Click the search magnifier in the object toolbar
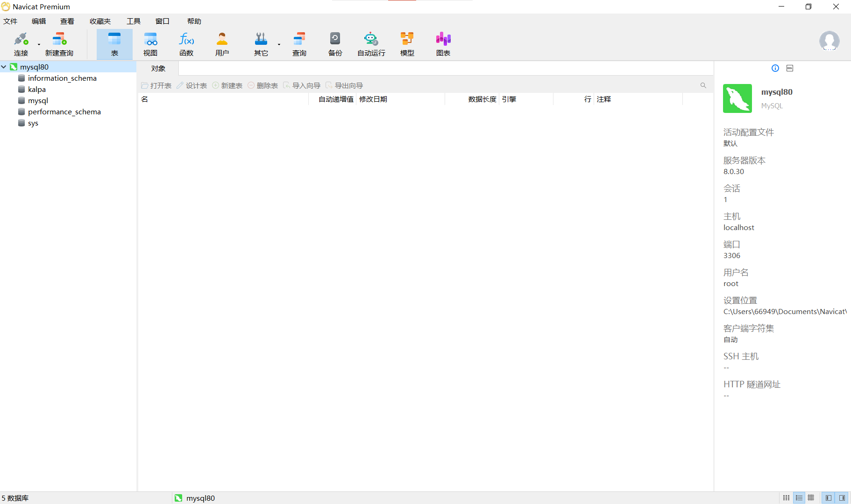This screenshot has width=851, height=504. click(703, 85)
